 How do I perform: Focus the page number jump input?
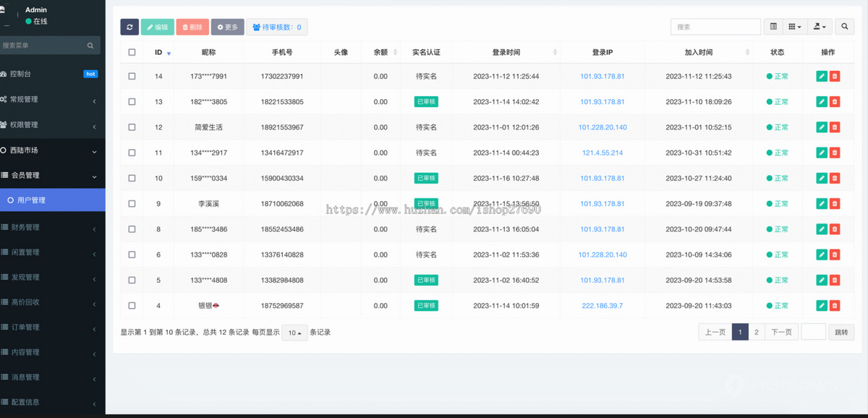[x=813, y=332]
